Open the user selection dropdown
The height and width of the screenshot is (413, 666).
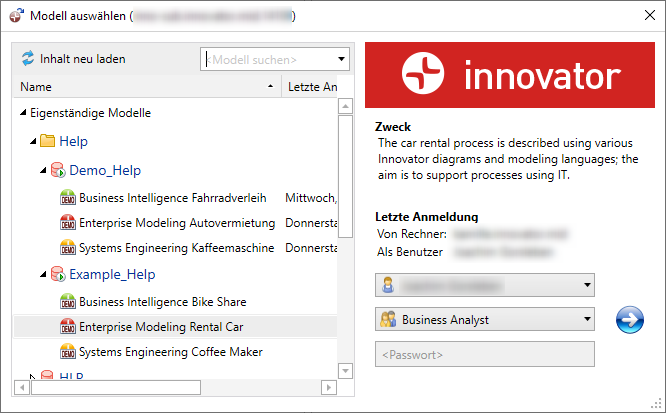point(585,286)
